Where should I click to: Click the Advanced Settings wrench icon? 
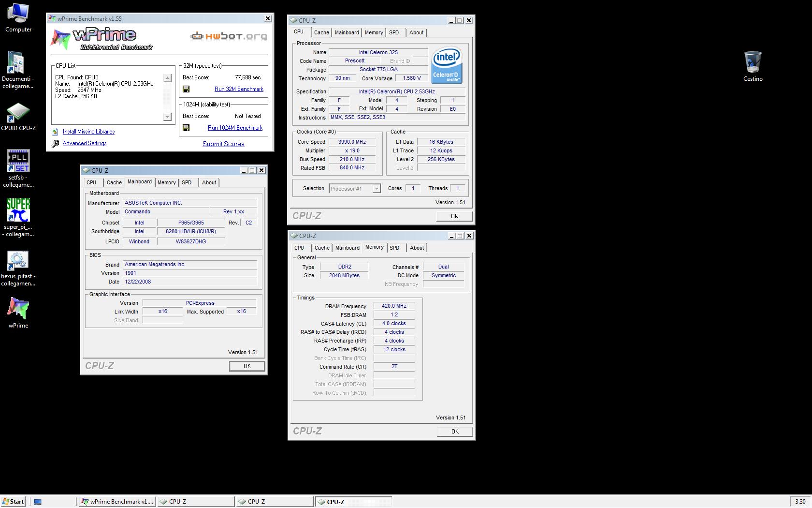pos(55,143)
